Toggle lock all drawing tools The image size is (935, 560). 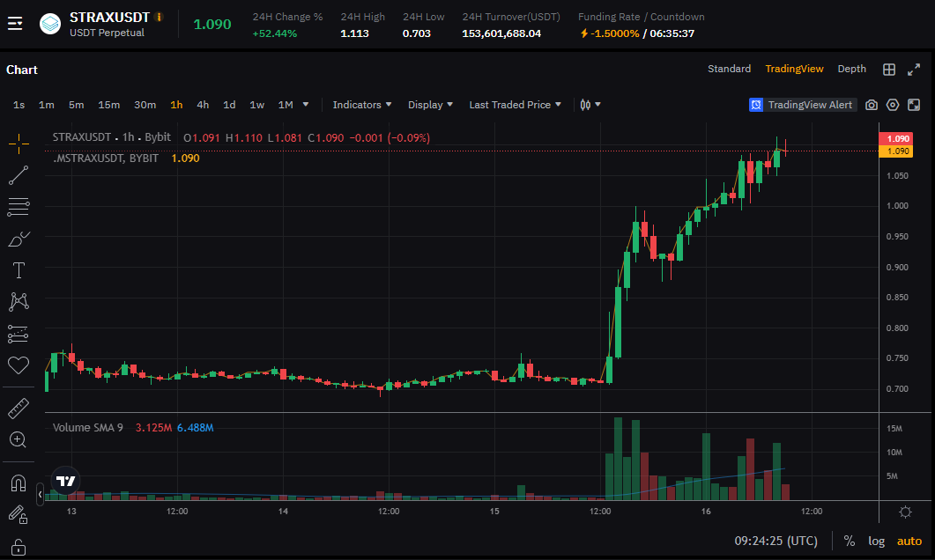(x=19, y=547)
